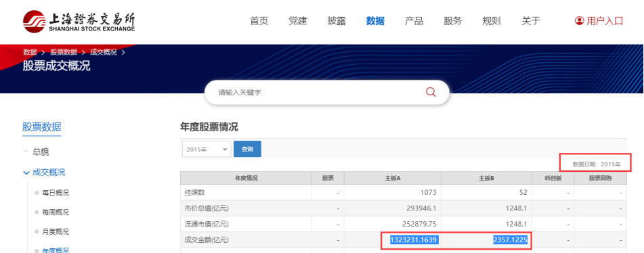Select 月度概况 in the sidebar
The image size is (644, 253).
[x=56, y=231]
